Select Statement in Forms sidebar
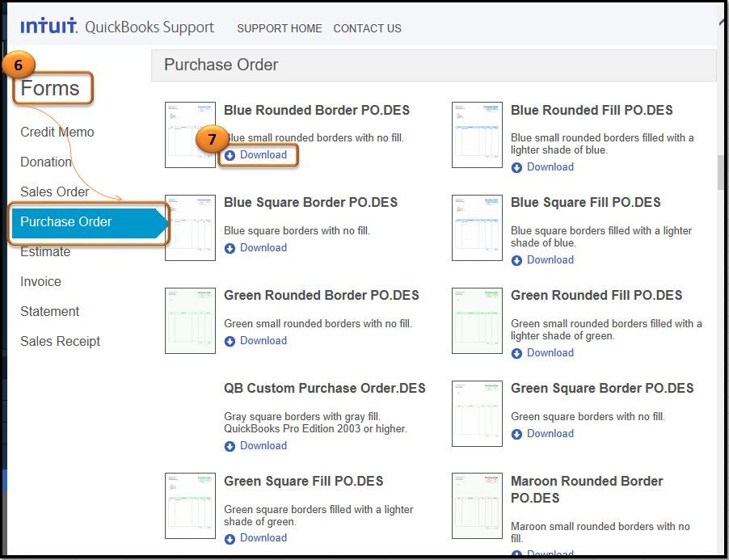The height and width of the screenshot is (560, 729). 50,311
